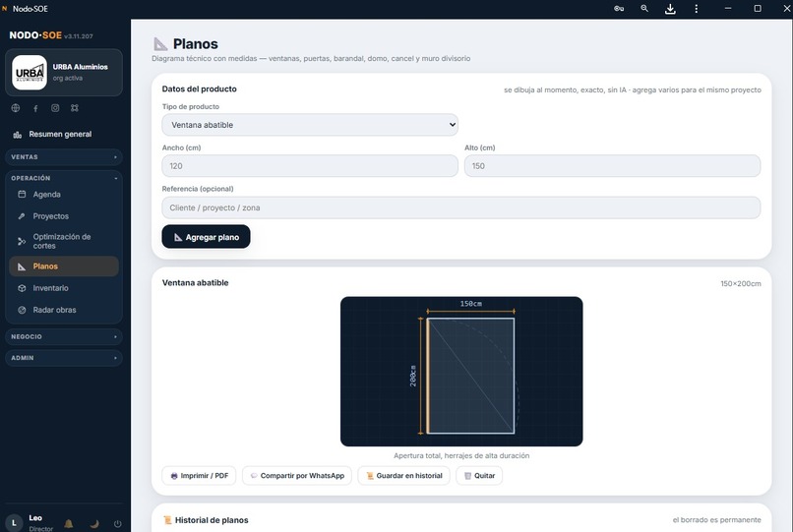793x532 pixels.
Task: Click the Ventana abatible card title
Action: [x=195, y=282]
